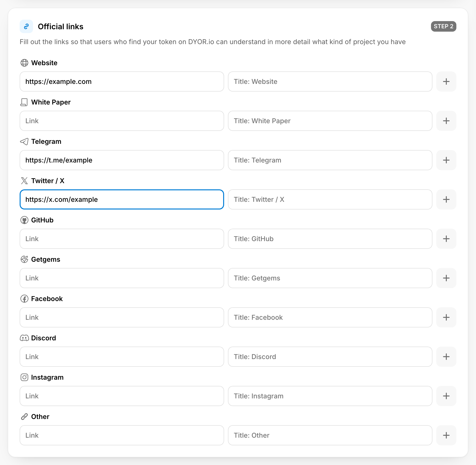Viewport: 476px width, 465px height.
Task: Focus the Title: Other input field
Action: (x=330, y=436)
